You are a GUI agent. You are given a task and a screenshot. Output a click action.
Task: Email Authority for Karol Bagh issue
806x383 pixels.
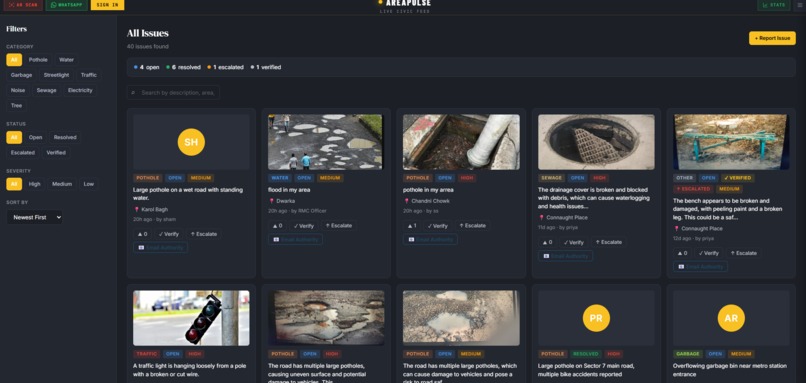click(x=160, y=248)
